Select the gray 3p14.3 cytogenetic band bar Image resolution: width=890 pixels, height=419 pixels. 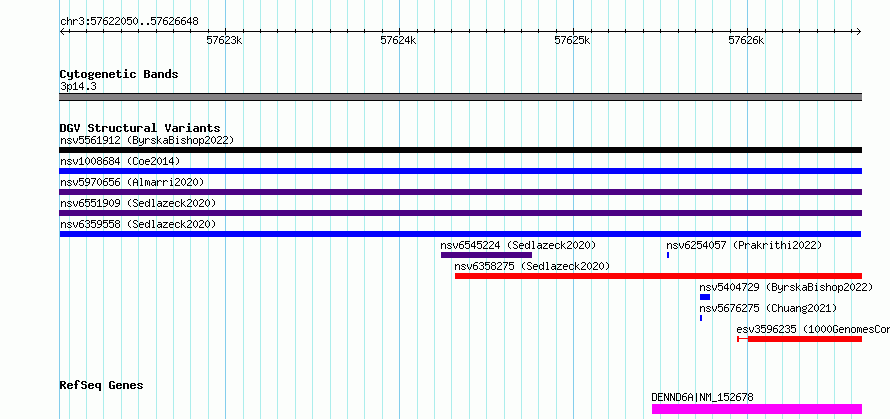tap(460, 97)
